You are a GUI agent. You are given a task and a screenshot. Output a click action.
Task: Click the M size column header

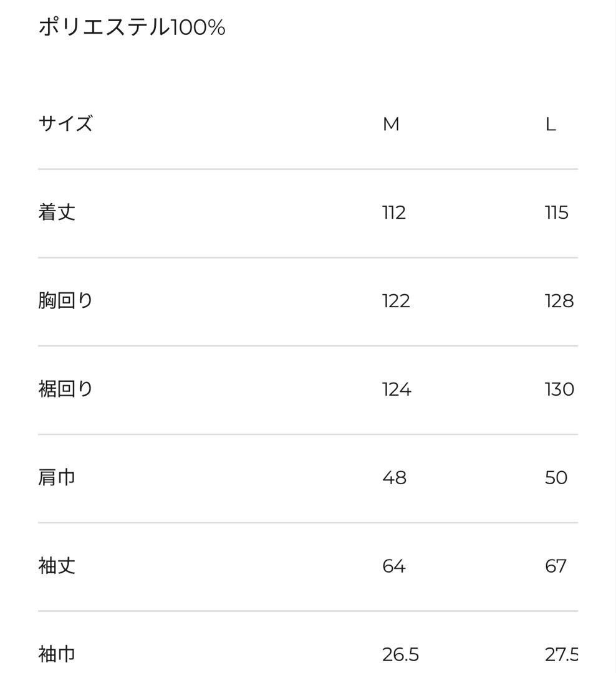tap(391, 125)
